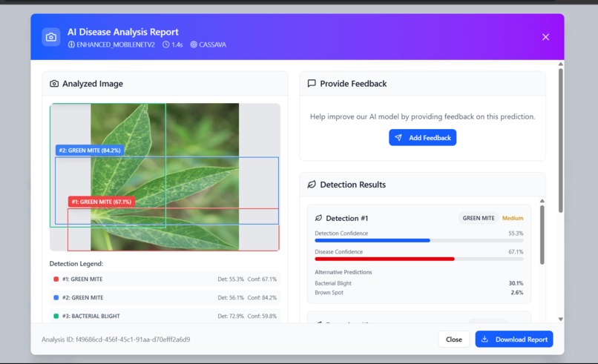Click the AI Disease Analysis Report title
Viewport: 598px width, 364px height.
[x=123, y=32]
